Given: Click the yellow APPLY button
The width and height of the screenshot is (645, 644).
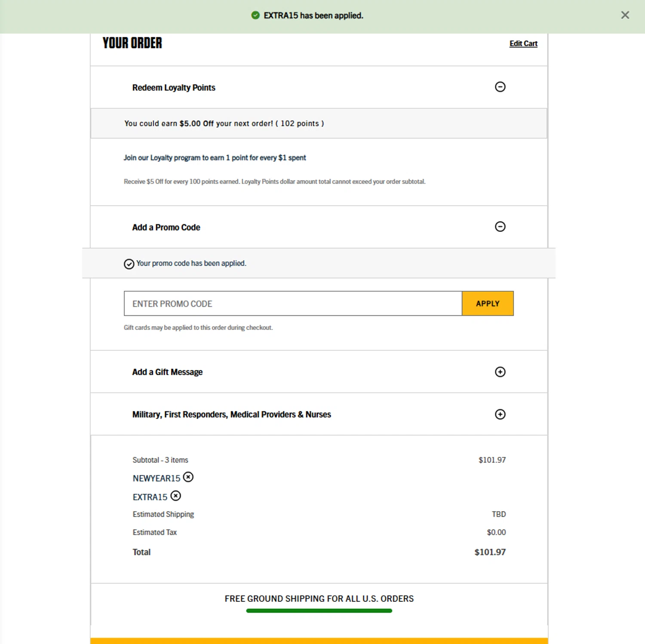Looking at the screenshot, I should coord(488,304).
